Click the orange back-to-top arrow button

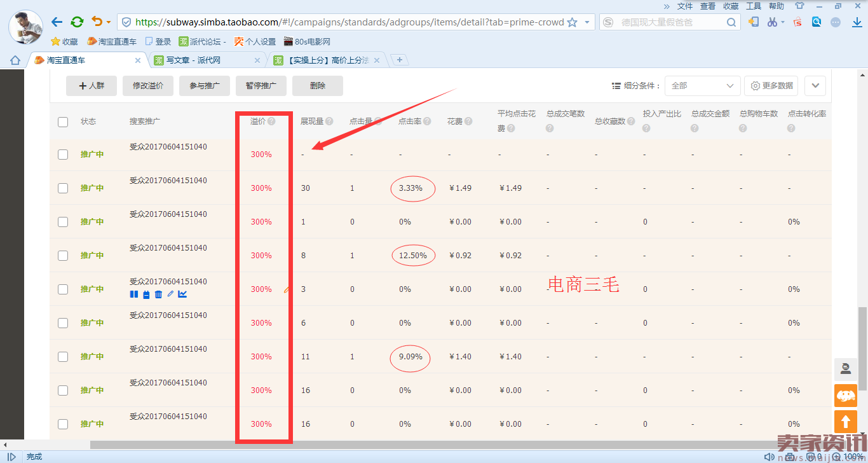pos(846,421)
